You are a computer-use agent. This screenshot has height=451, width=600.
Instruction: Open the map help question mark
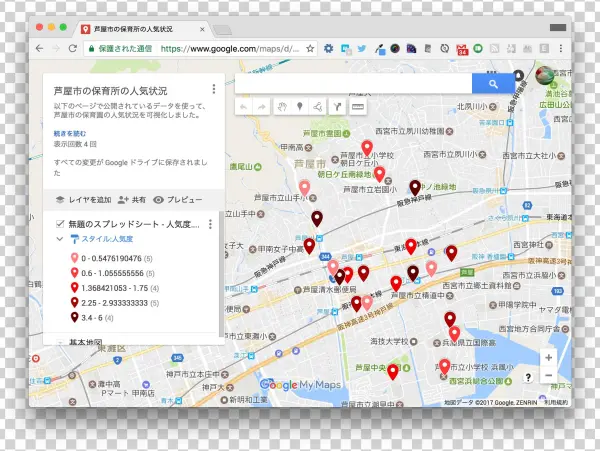pos(528,378)
